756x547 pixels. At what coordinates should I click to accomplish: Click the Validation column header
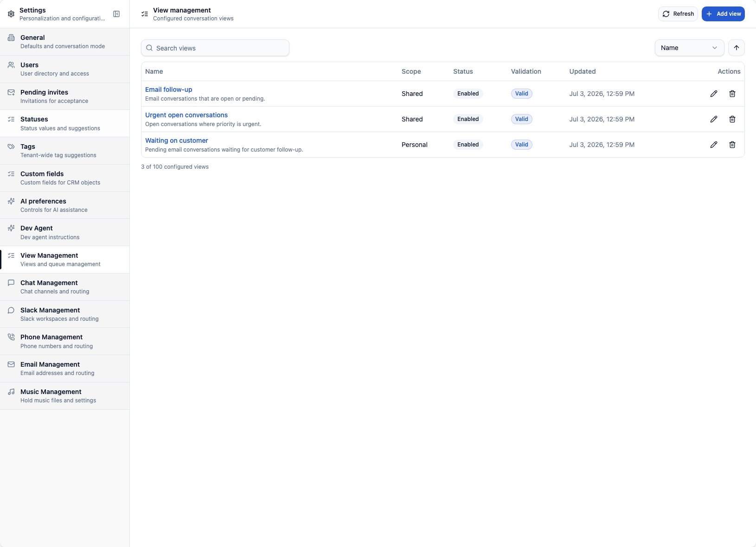click(526, 71)
